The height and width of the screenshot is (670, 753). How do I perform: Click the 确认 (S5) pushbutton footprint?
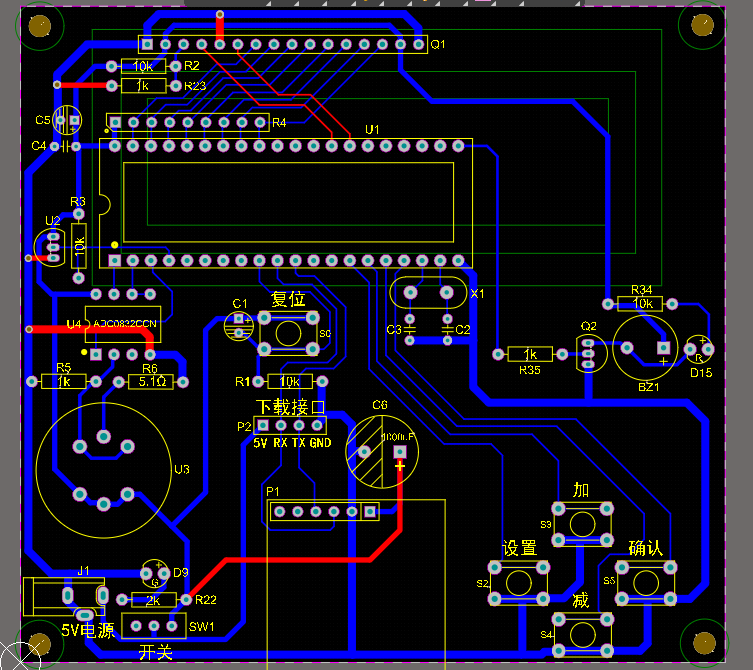(x=646, y=583)
